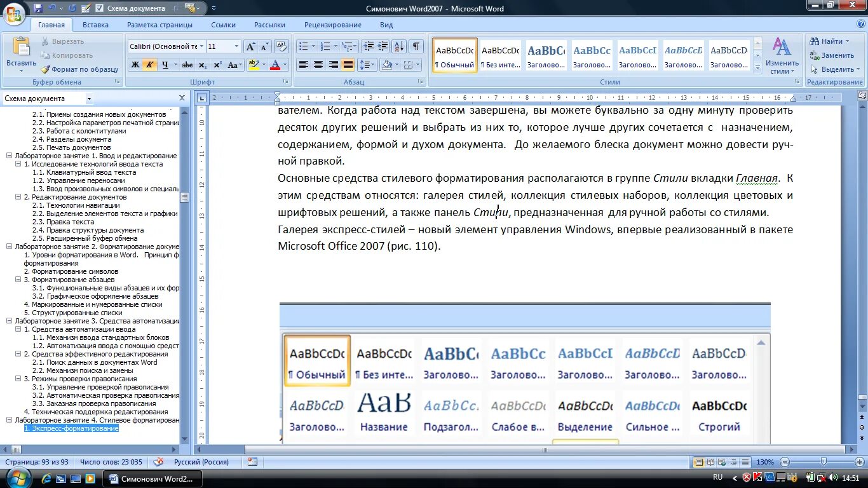Viewport: 868px width, 488px height.
Task: Close the document map pane
Action: 182,98
